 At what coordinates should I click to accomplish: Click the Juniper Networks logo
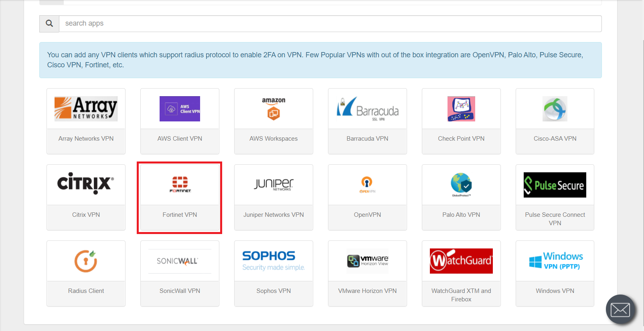(273, 184)
